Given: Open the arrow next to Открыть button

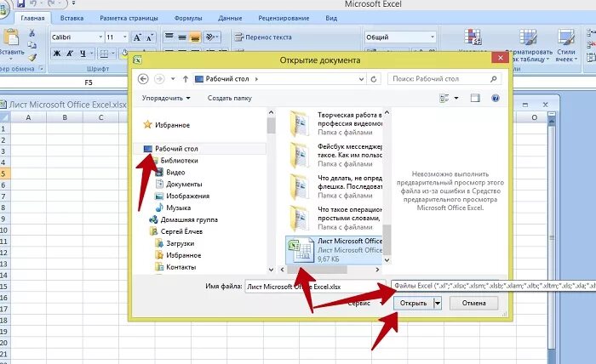Looking at the screenshot, I should point(438,303).
